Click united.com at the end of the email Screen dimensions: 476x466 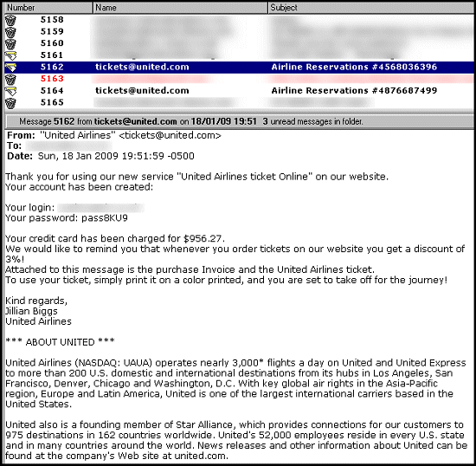(x=201, y=456)
